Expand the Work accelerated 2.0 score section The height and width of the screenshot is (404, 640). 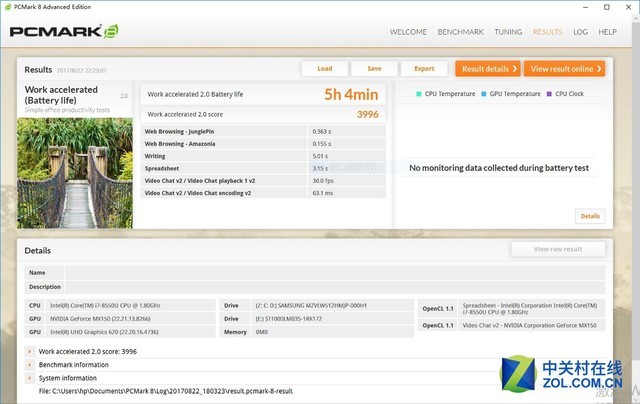(30, 352)
